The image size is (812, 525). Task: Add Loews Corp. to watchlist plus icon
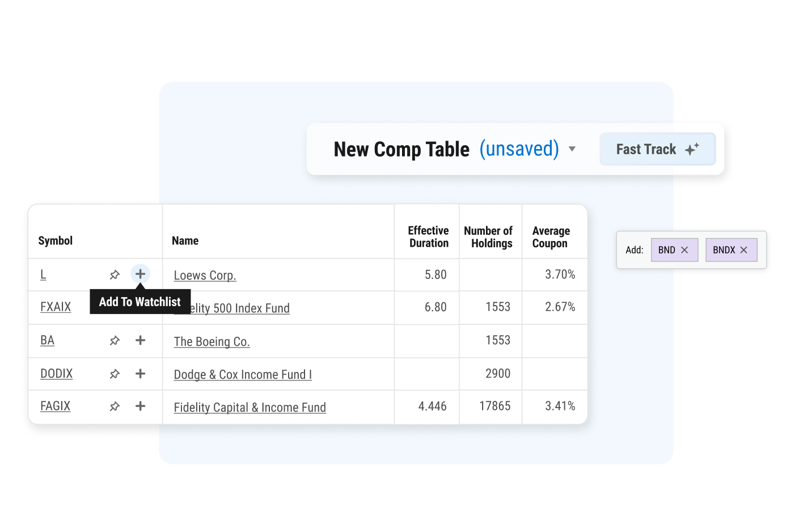tap(140, 274)
